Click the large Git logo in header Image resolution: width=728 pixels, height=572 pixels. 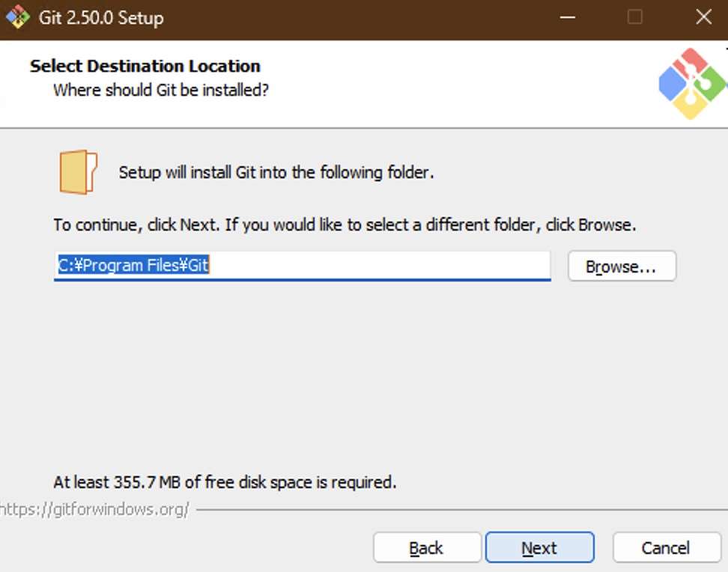[692, 84]
